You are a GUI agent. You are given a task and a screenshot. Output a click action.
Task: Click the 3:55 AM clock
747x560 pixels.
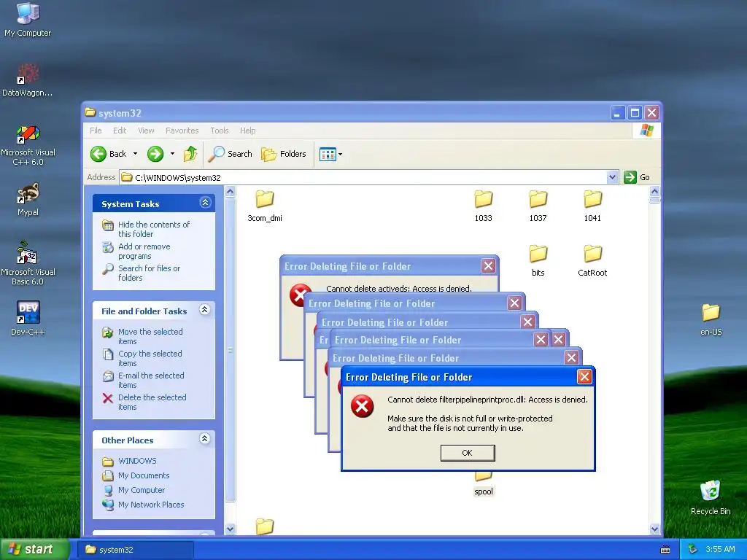click(720, 549)
